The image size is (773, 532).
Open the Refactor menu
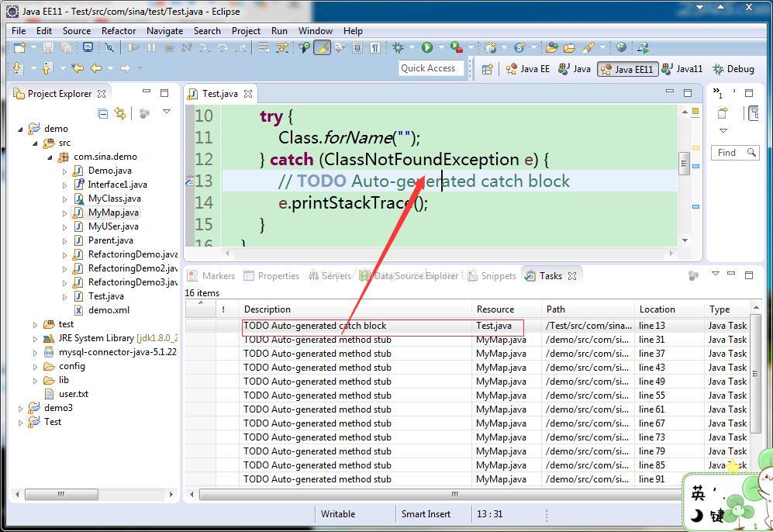[119, 30]
